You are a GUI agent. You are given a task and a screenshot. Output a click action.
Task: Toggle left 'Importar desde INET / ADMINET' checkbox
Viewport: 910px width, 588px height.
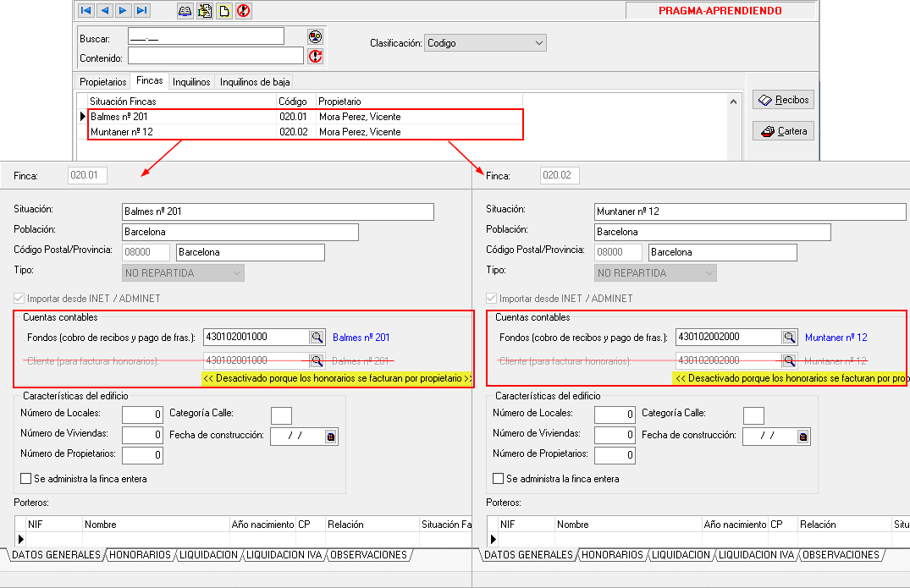click(19, 299)
